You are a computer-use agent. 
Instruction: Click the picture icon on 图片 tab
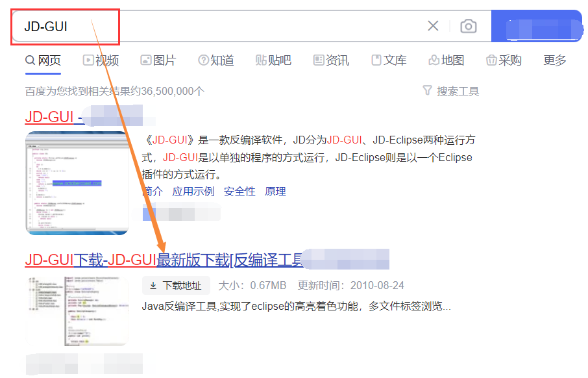click(x=146, y=60)
